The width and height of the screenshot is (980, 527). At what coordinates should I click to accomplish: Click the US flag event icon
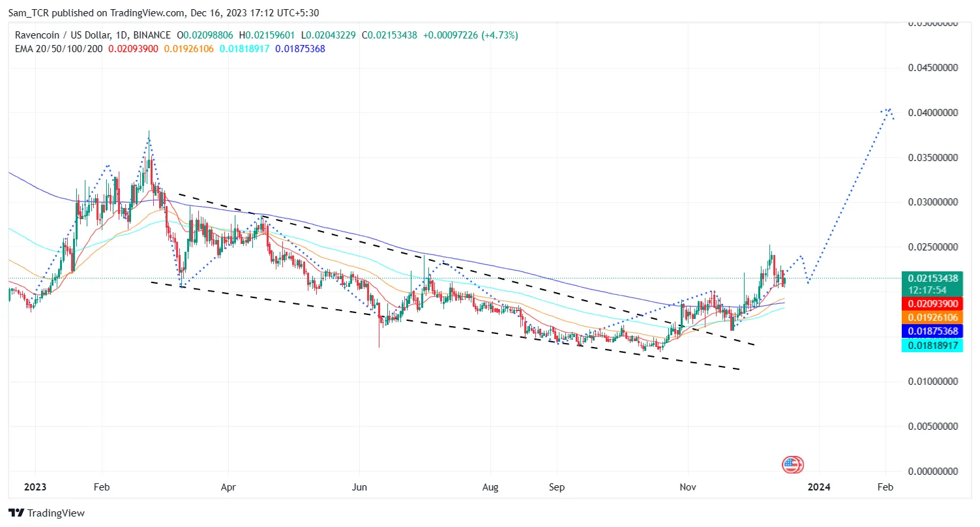pyautogui.click(x=792, y=464)
